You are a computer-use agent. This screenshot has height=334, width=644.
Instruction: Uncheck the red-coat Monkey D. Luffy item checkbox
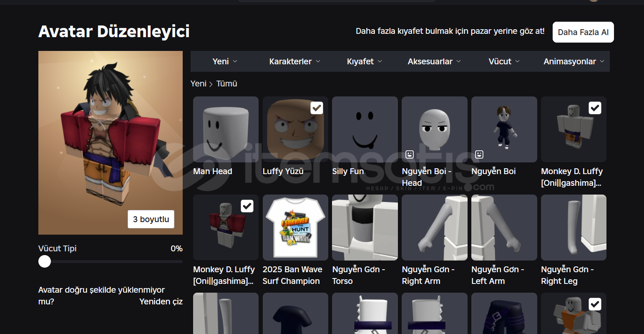point(247,206)
